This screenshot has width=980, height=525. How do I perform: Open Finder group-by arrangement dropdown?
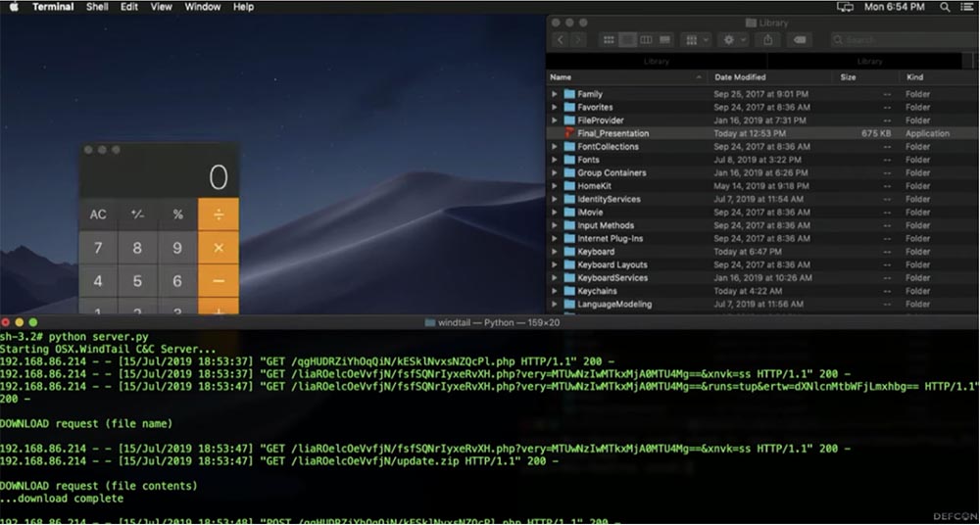[697, 40]
